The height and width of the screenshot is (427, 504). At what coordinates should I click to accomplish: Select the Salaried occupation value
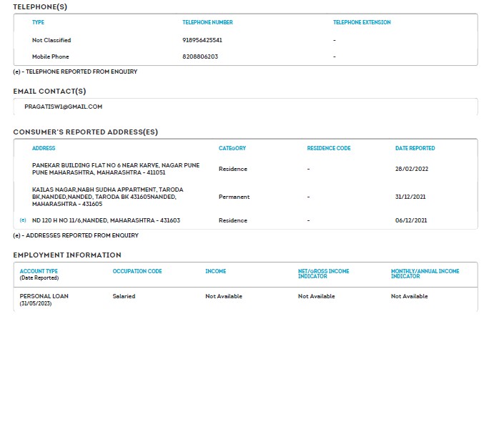pyautogui.click(x=124, y=296)
